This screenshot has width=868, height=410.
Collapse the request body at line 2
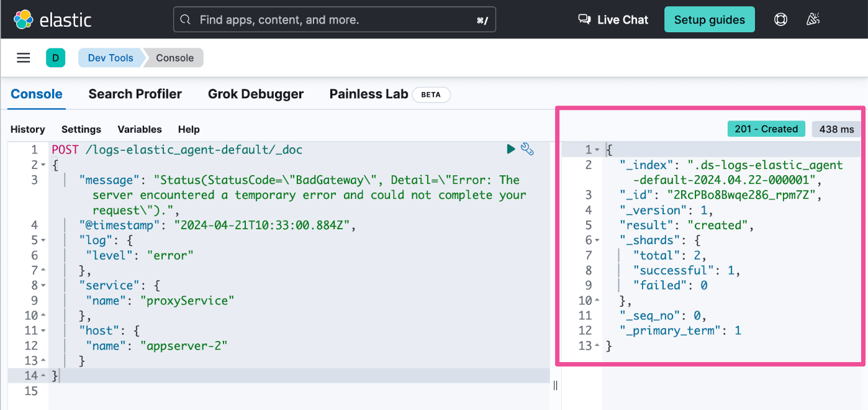point(43,165)
